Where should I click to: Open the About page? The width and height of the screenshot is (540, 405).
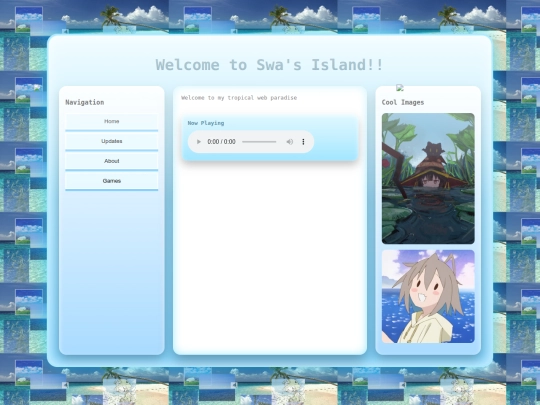tap(112, 162)
